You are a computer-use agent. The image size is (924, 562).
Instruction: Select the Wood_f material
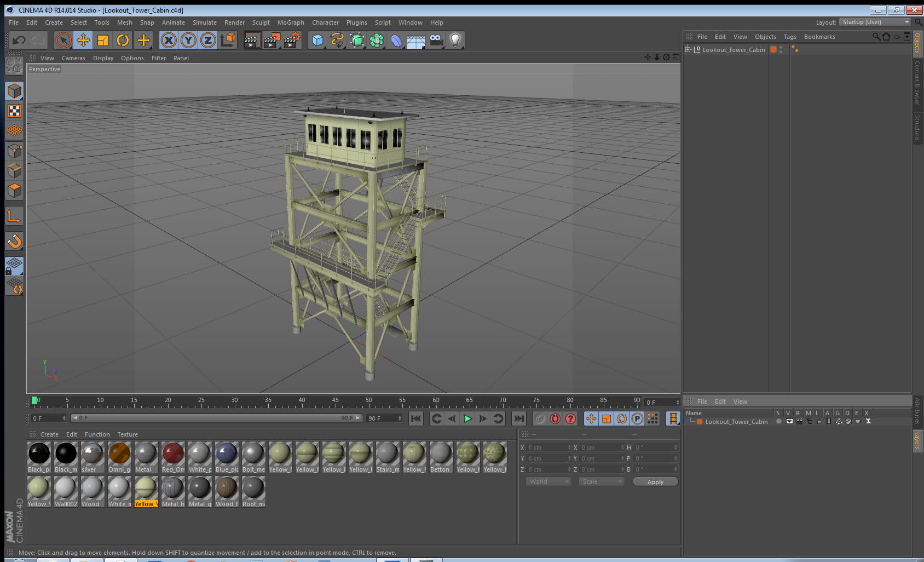(227, 492)
